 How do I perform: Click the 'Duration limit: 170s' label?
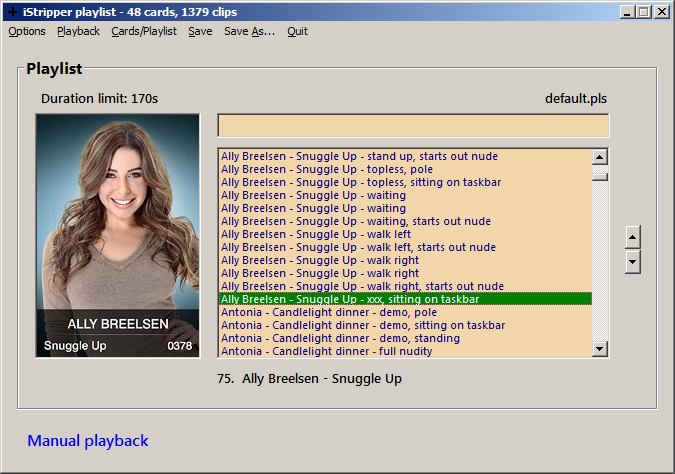99,99
